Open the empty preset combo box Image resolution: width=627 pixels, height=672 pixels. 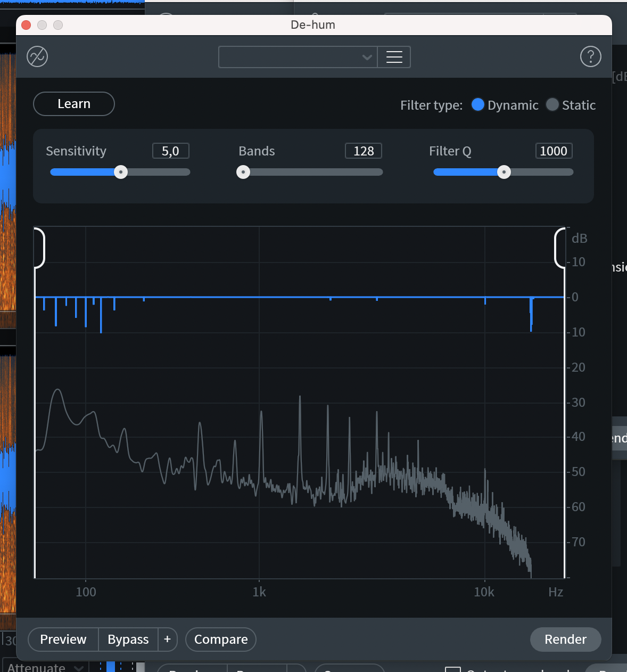(290, 57)
